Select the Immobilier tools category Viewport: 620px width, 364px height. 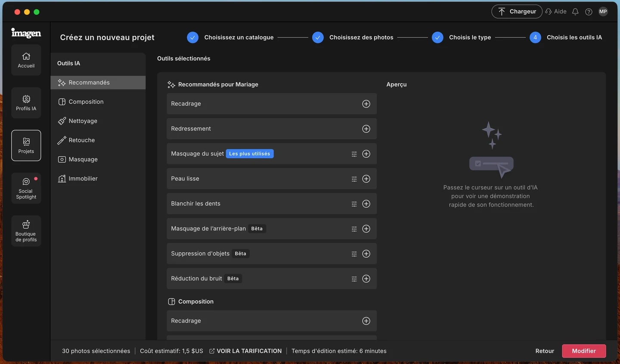98,179
